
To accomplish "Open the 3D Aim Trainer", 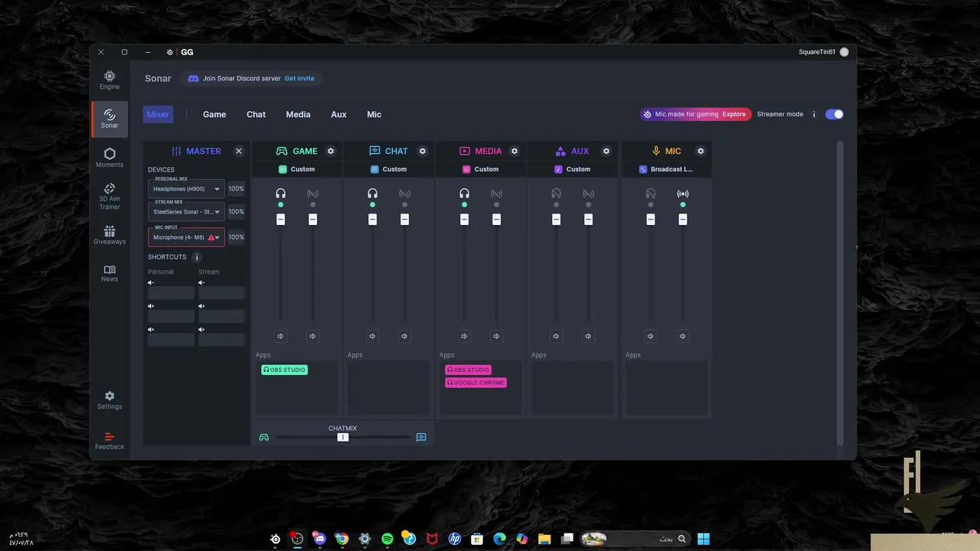I will pos(109,196).
